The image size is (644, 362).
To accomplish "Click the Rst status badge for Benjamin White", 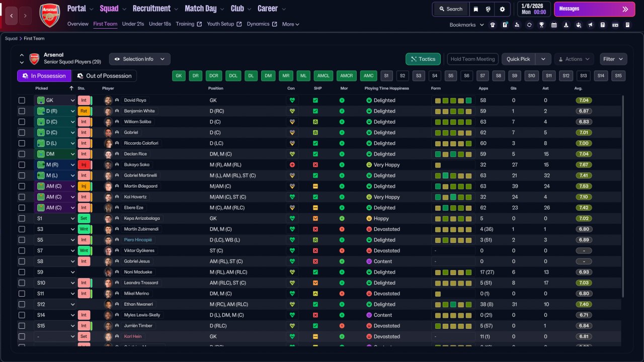I will point(84,111).
